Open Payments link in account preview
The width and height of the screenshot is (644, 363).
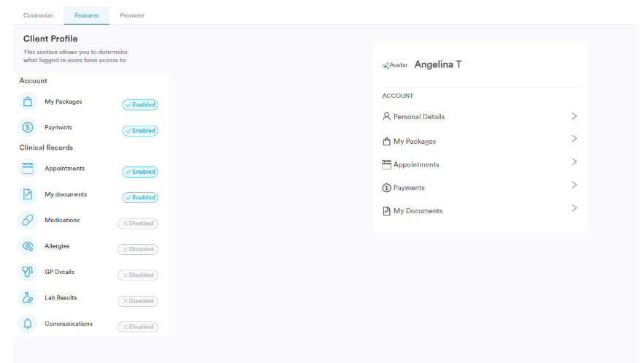pyautogui.click(x=409, y=188)
